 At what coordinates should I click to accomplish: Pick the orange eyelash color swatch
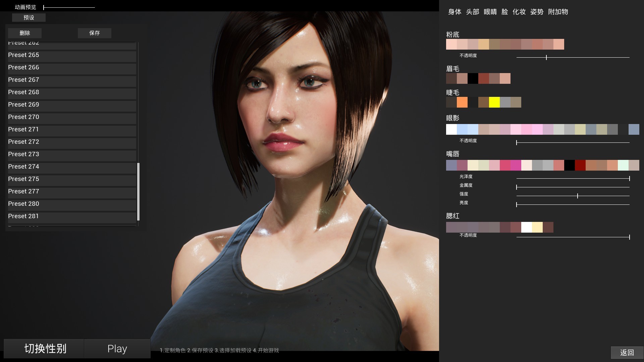(462, 102)
